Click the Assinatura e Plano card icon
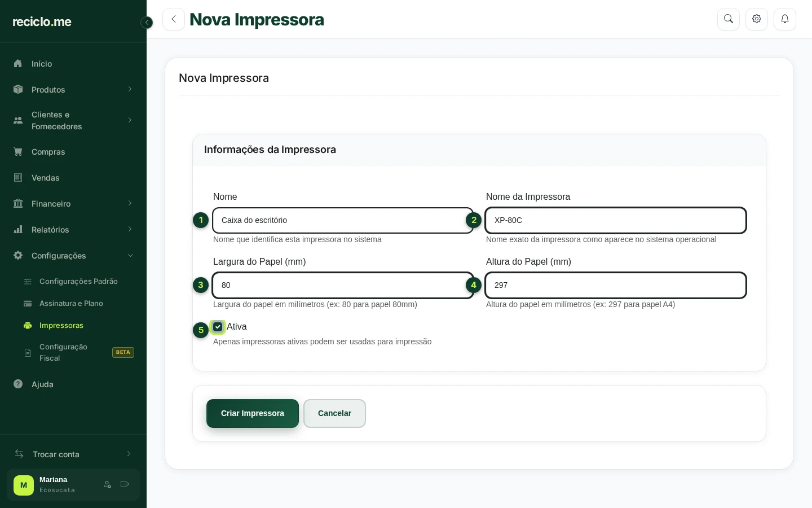This screenshot has width=812, height=508. pos(28,303)
